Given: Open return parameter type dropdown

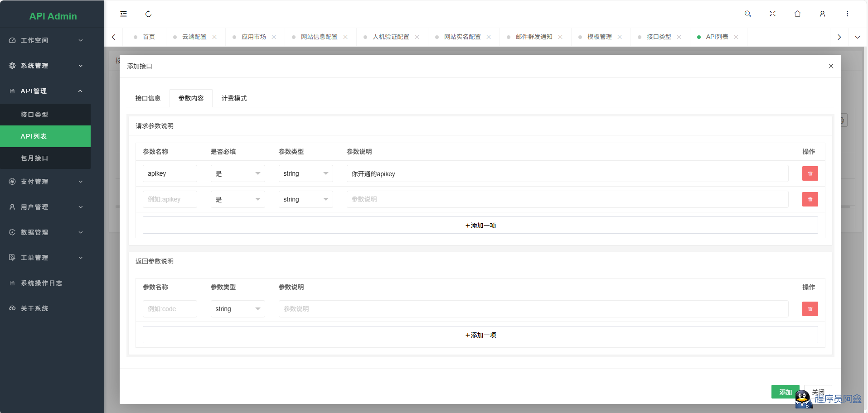Looking at the screenshot, I should (238, 309).
